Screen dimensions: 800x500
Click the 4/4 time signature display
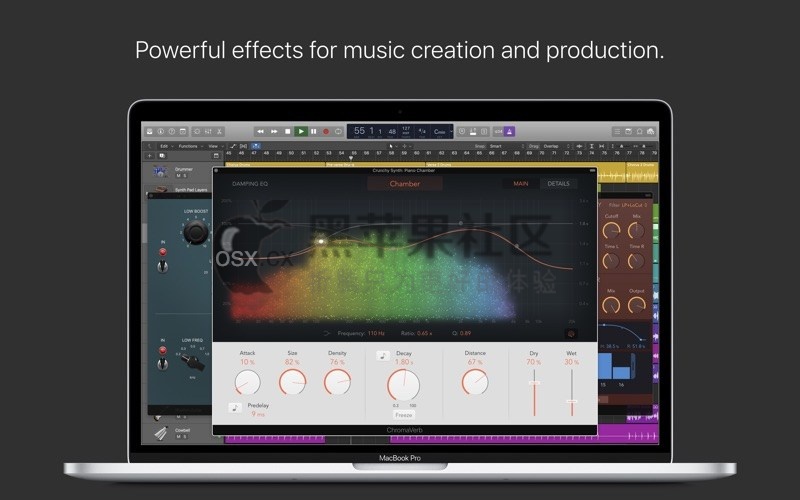tap(422, 131)
